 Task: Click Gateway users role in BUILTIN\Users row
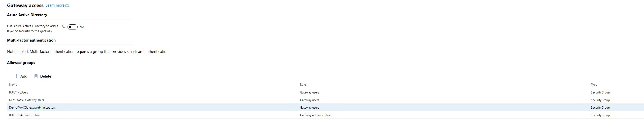pyautogui.click(x=309, y=92)
